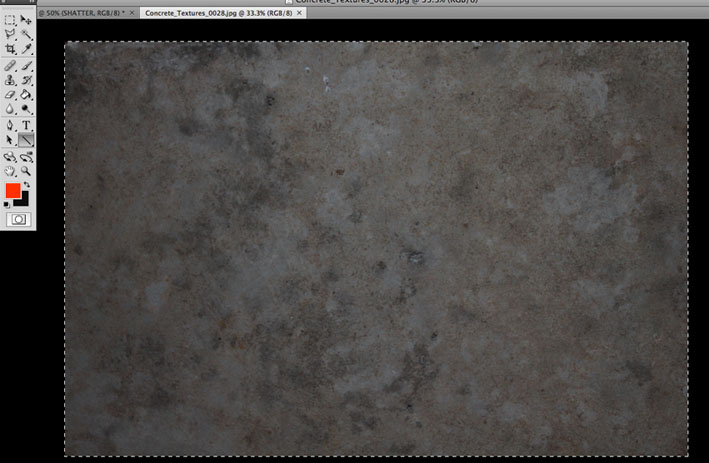Select the Pen tool
Viewport: 709px width, 463px height.
pyautogui.click(x=10, y=125)
